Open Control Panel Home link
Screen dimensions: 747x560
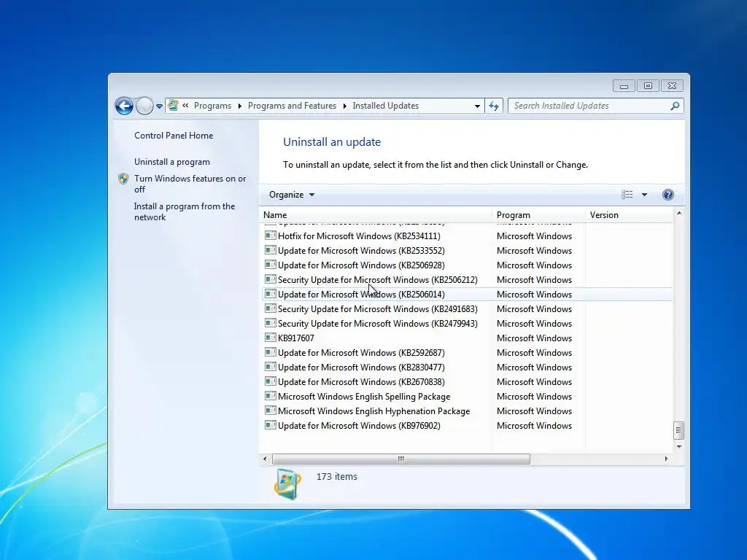[x=174, y=135]
